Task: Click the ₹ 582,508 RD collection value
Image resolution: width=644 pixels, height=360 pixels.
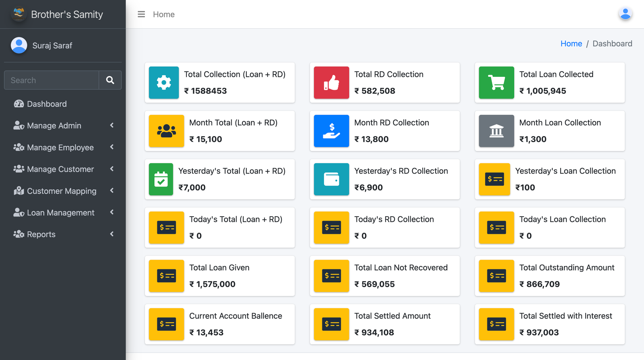Action: 375,91
